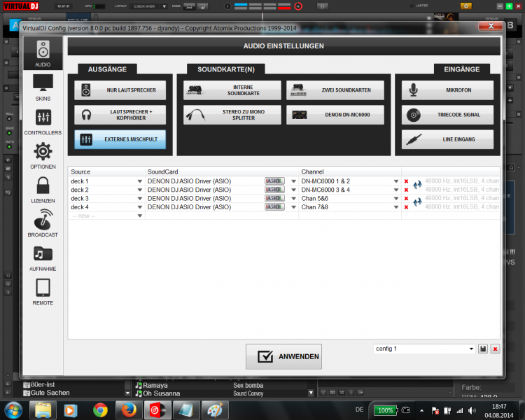Open the Broadcast section
Image resolution: width=525 pixels, height=420 pixels.
pos(43,223)
